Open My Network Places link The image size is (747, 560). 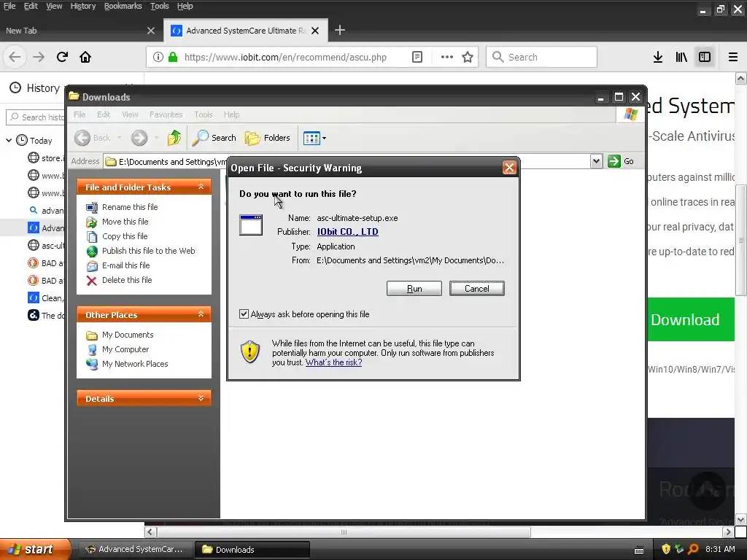pyautogui.click(x=135, y=365)
